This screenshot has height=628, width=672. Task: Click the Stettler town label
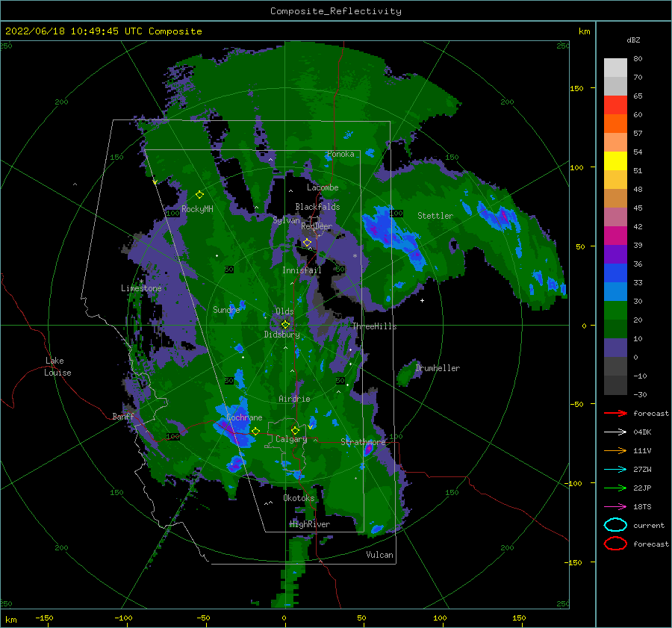click(435, 216)
